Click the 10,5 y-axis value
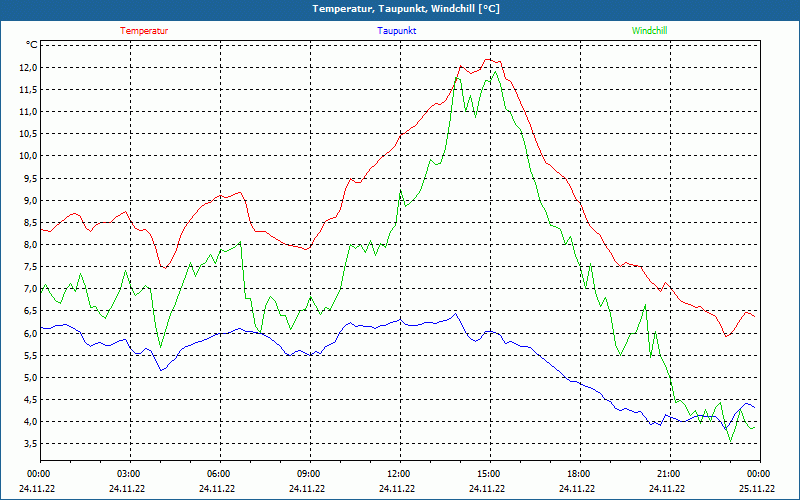Screen dimensions: 800x500 pyautogui.click(x=29, y=134)
